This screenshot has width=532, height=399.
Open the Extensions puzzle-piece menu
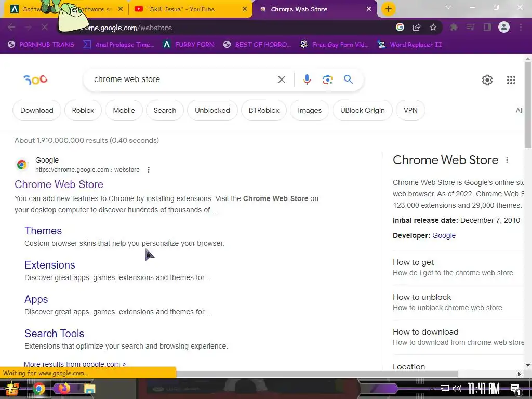[x=454, y=27]
